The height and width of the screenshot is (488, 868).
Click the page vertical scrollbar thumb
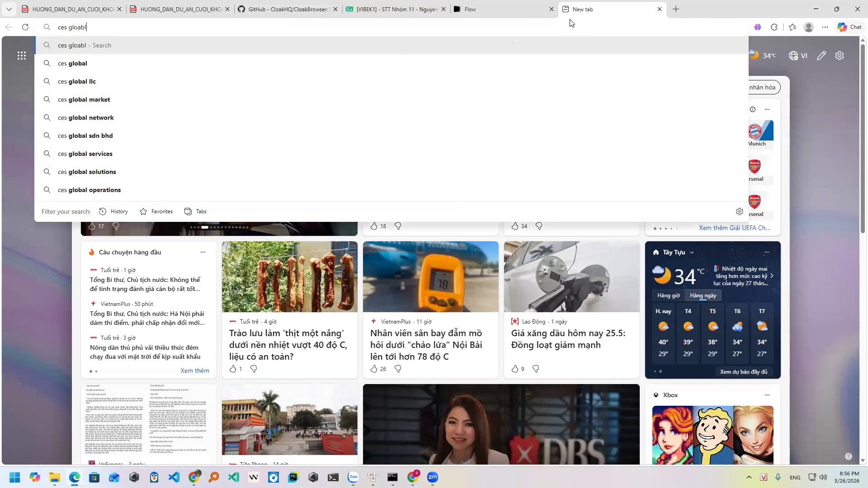click(x=863, y=138)
